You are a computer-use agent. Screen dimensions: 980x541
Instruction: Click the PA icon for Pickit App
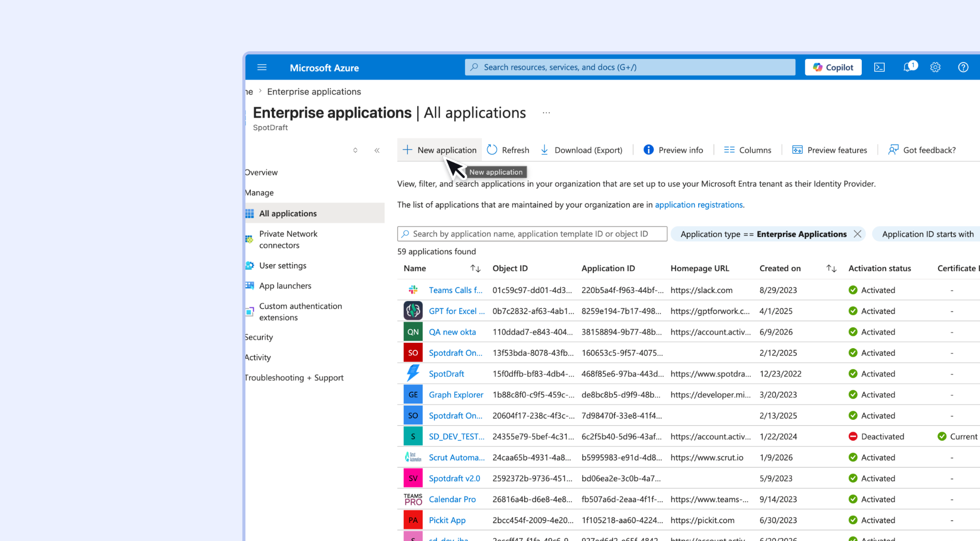pos(413,520)
